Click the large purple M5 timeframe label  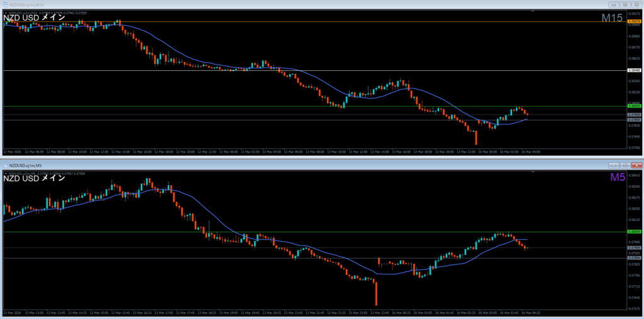point(618,177)
